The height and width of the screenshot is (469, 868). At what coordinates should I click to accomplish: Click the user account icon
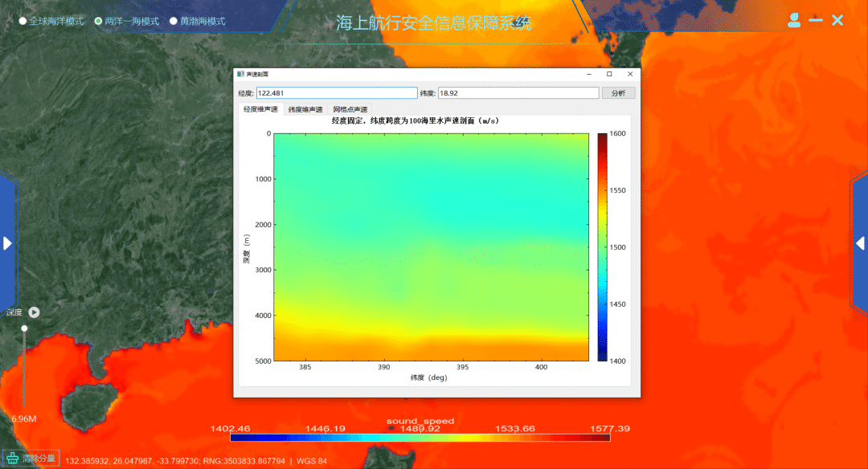(x=794, y=20)
